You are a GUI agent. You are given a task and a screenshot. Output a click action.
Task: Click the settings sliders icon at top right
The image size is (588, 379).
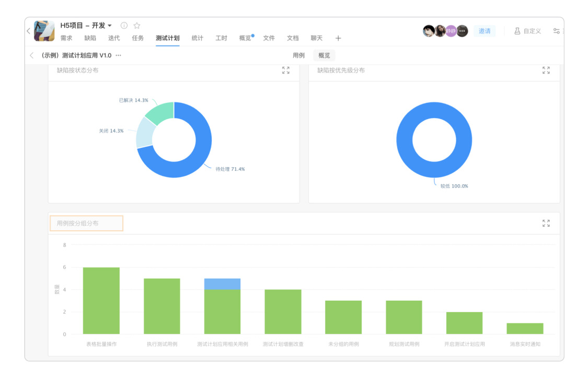[556, 31]
